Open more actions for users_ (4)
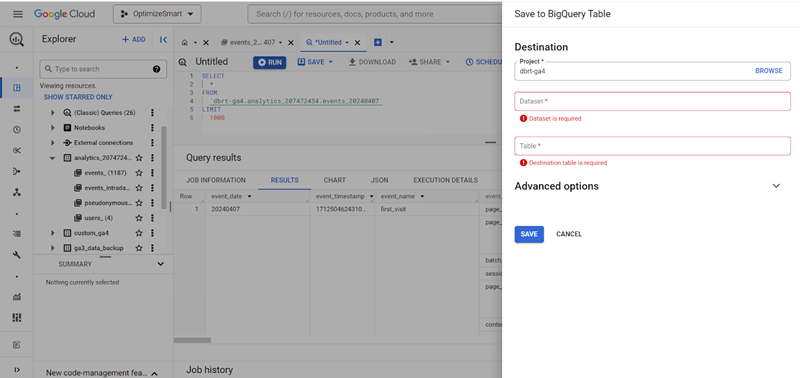The height and width of the screenshot is (378, 800). [x=152, y=218]
